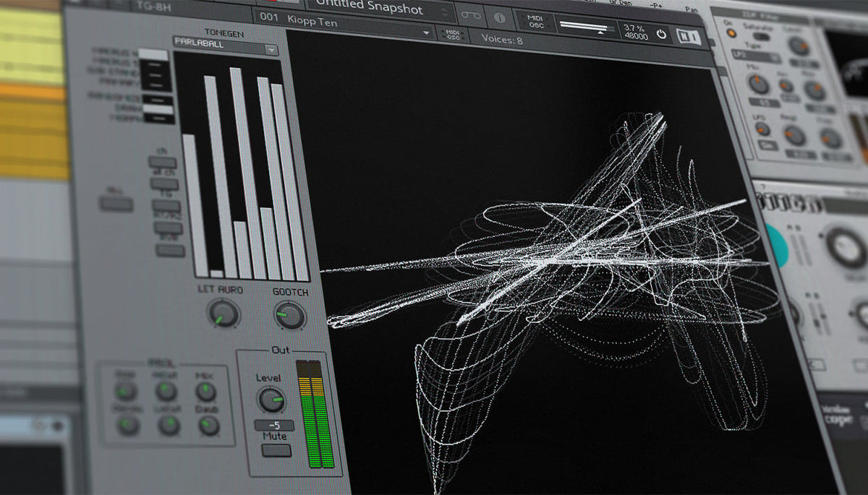Viewport: 868px width, 495px height.
Task: Click the ch button at the top of the button stack
Action: 163,161
